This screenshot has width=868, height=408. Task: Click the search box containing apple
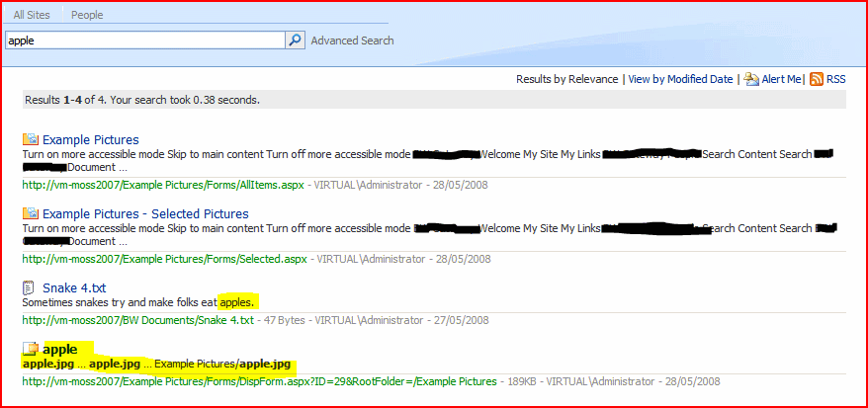pyautogui.click(x=144, y=41)
